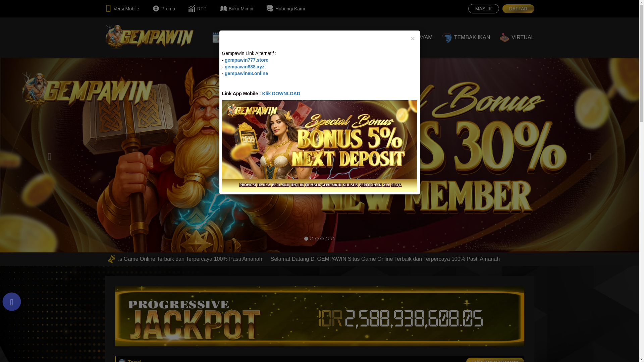Open the Promo menu item

point(164,9)
